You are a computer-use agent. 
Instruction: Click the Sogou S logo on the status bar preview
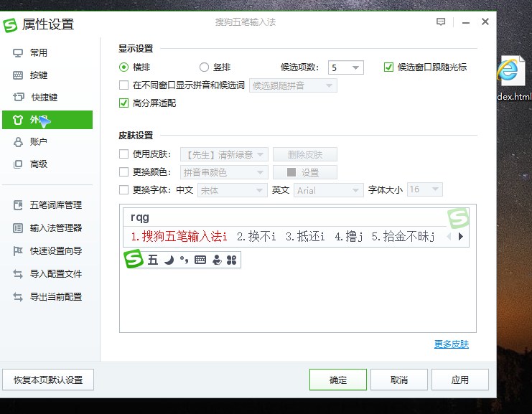tap(134, 259)
